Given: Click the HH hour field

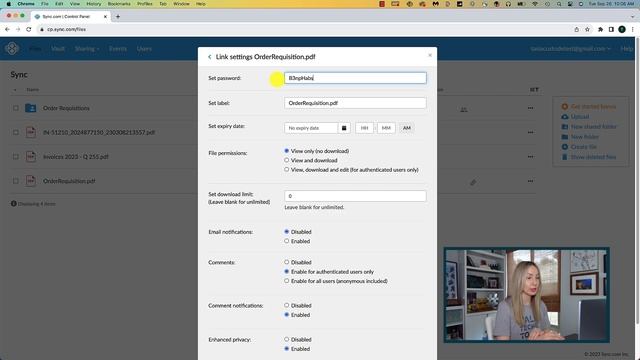Looking at the screenshot, I should click(x=364, y=128).
